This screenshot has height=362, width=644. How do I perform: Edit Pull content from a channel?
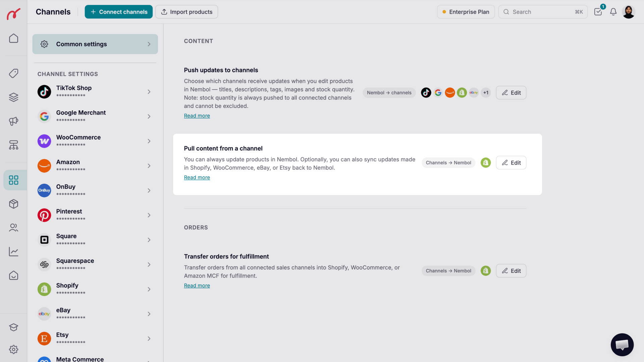click(511, 163)
